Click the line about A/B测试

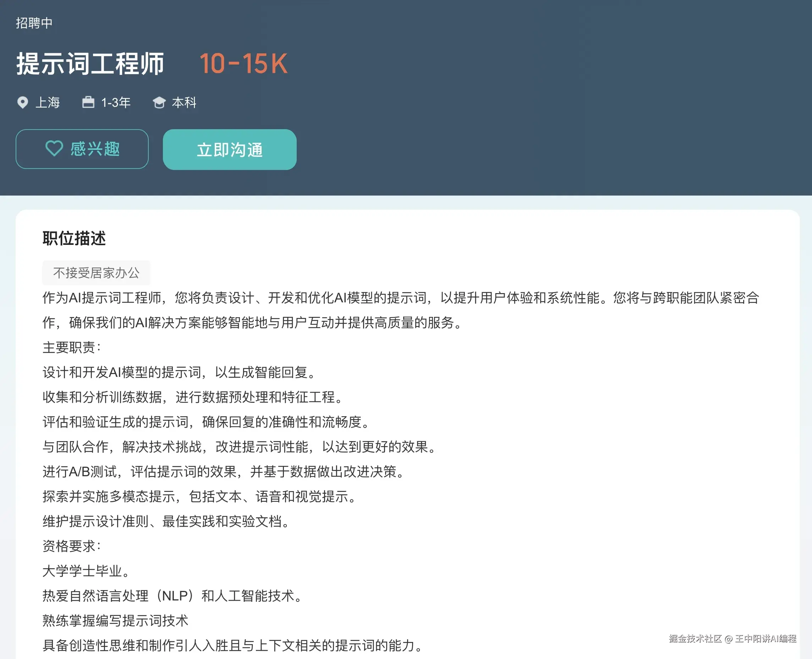pos(224,472)
